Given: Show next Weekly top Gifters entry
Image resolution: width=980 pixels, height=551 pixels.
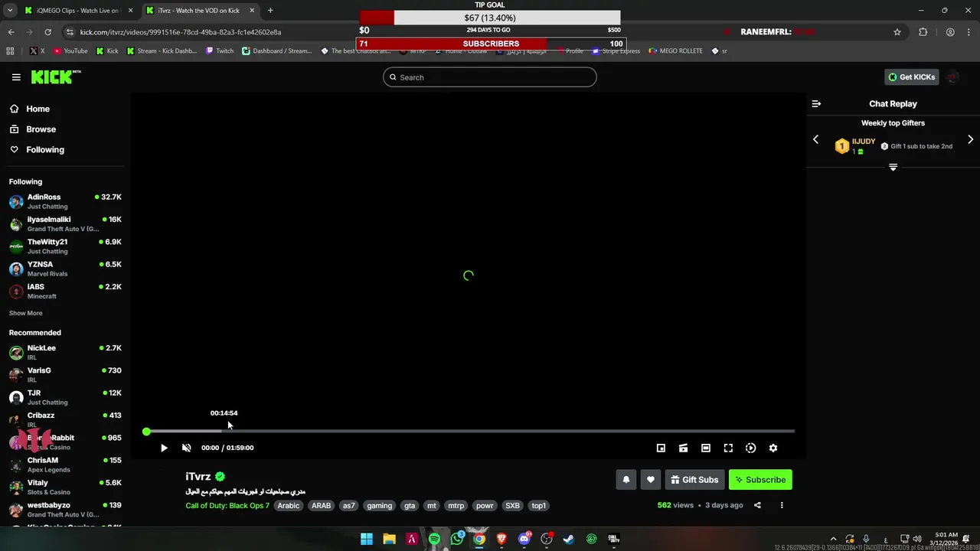Looking at the screenshot, I should (970, 139).
